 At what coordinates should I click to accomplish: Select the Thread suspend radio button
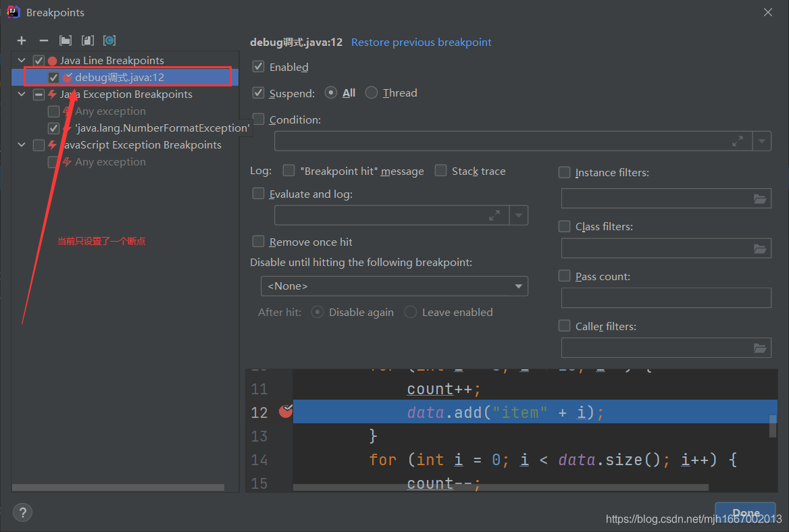pyautogui.click(x=372, y=92)
